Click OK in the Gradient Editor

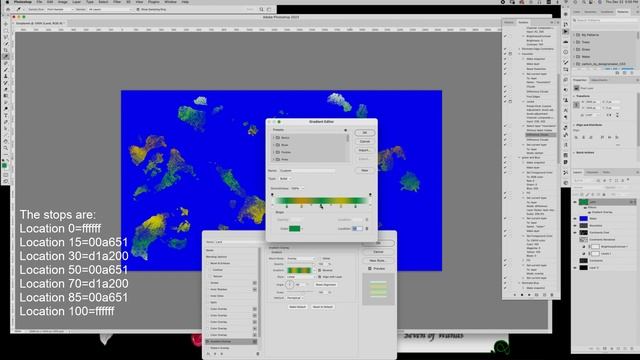pos(364,133)
